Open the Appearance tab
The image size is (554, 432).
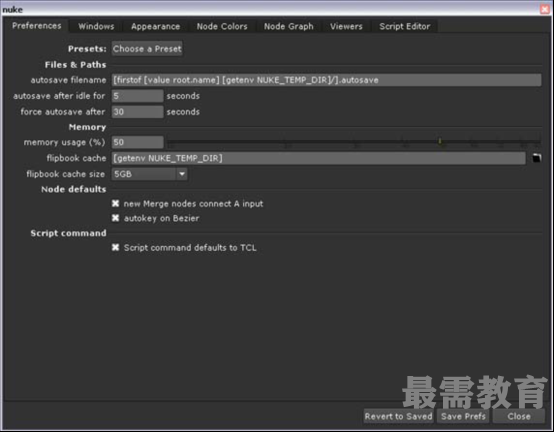click(x=155, y=26)
